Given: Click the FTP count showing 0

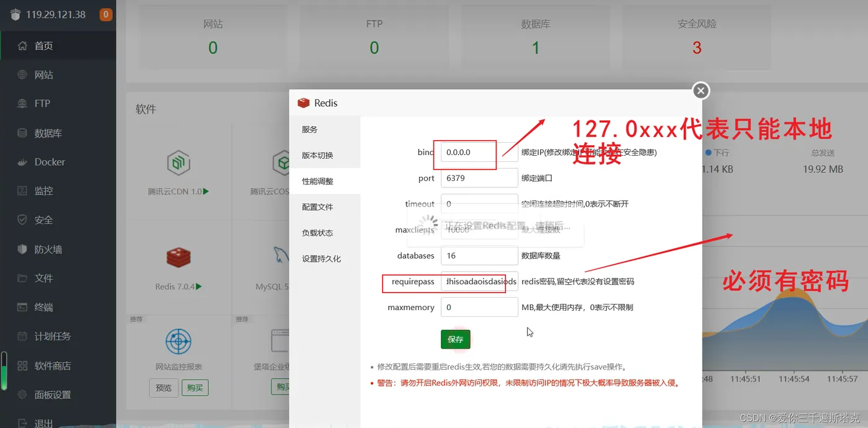Looking at the screenshot, I should click(x=374, y=48).
